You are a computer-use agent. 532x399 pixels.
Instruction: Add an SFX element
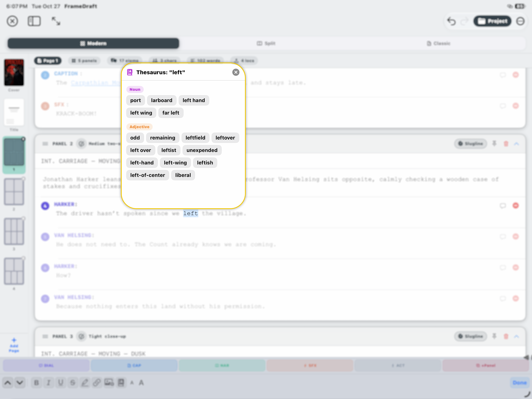pos(310,365)
